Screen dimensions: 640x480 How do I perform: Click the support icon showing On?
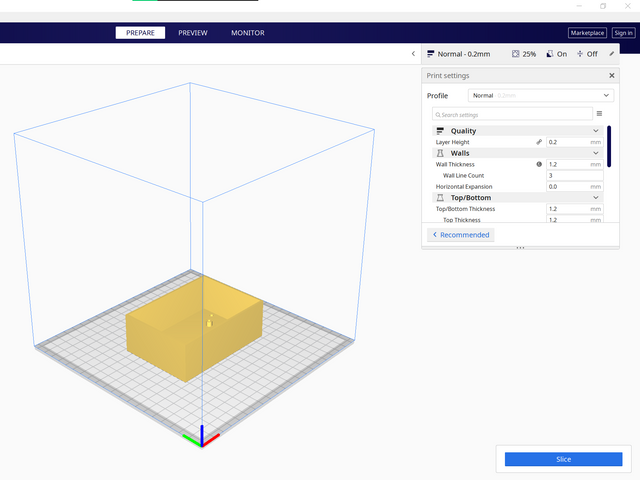550,54
